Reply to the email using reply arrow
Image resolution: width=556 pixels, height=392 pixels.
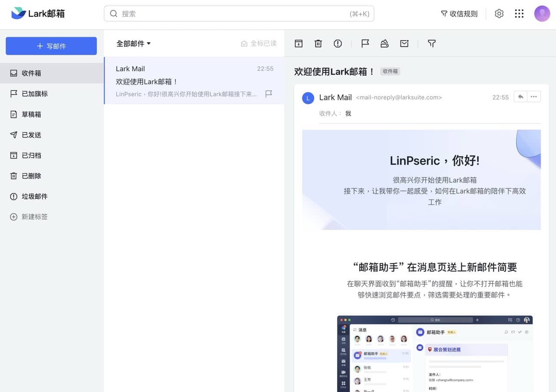(520, 96)
